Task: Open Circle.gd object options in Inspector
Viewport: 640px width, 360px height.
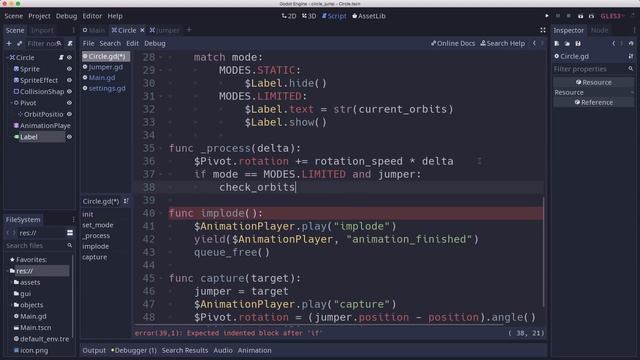Action: click(631, 56)
